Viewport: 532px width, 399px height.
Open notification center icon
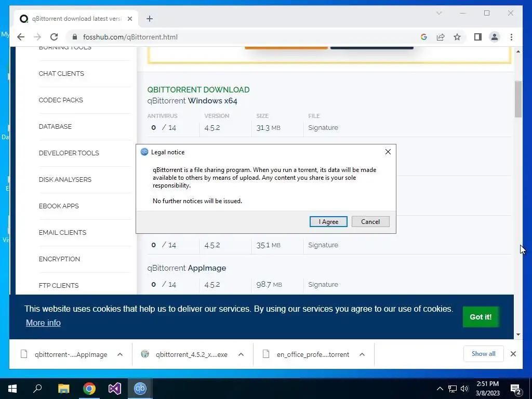516,389
